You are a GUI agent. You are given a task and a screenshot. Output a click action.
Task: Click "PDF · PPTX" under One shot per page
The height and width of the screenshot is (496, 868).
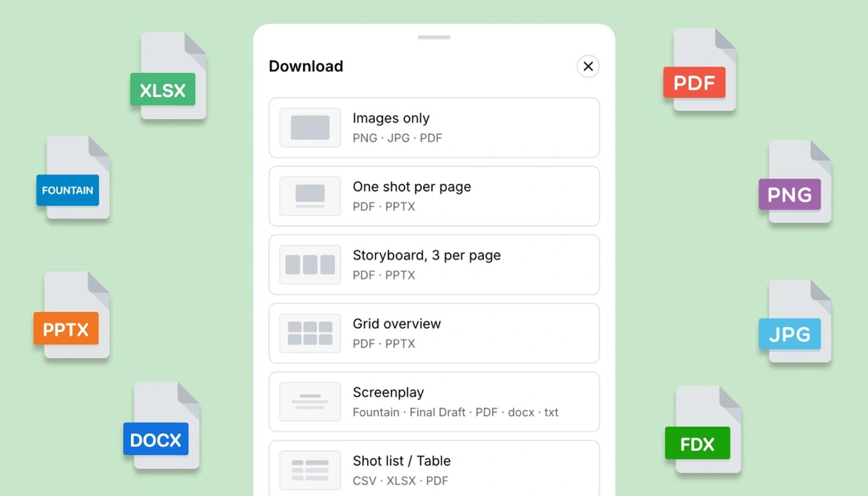click(x=384, y=207)
